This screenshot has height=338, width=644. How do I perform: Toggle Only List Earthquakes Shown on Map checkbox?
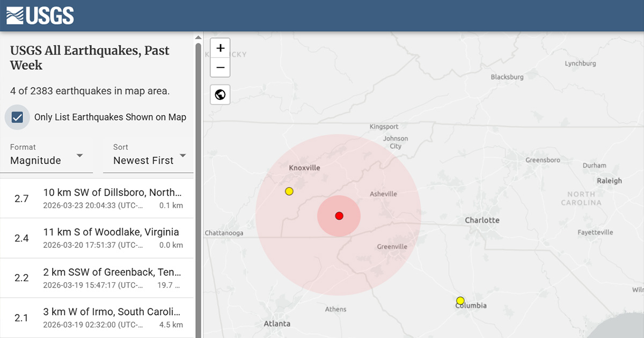18,117
